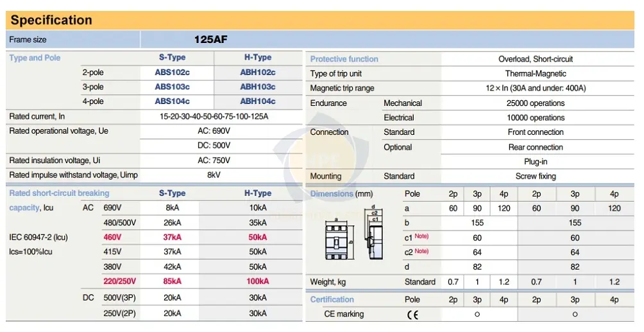The width and height of the screenshot is (644, 332).
Task: Click the Protective function heading
Action: tap(344, 59)
